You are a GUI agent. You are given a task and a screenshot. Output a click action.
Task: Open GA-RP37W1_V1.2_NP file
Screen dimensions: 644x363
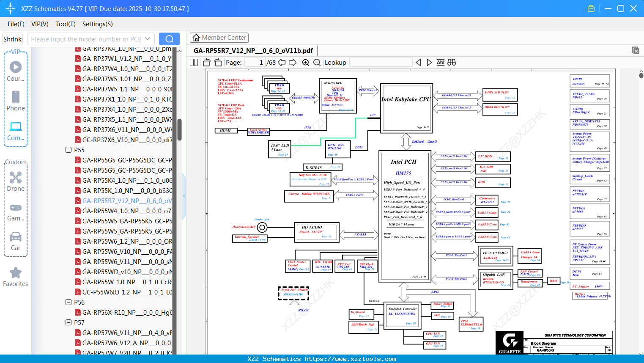click(123, 58)
